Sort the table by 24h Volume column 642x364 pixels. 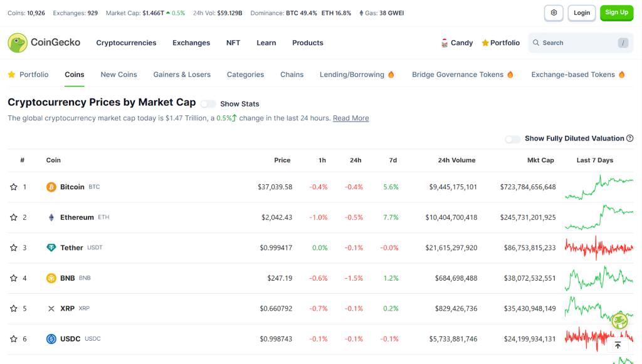pos(456,160)
